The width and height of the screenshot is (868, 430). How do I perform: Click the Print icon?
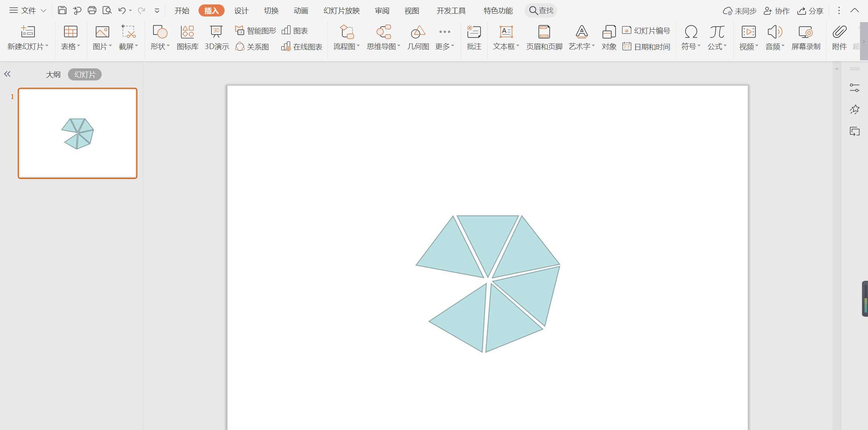coord(92,10)
